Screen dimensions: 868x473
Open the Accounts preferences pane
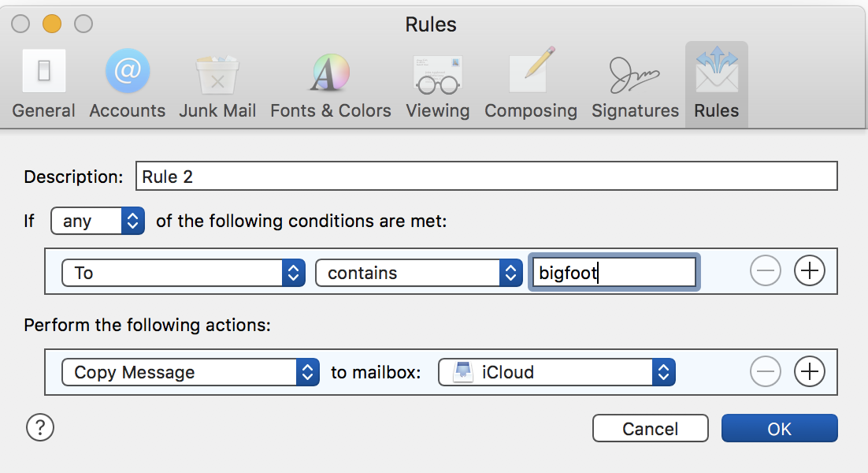[x=128, y=84]
